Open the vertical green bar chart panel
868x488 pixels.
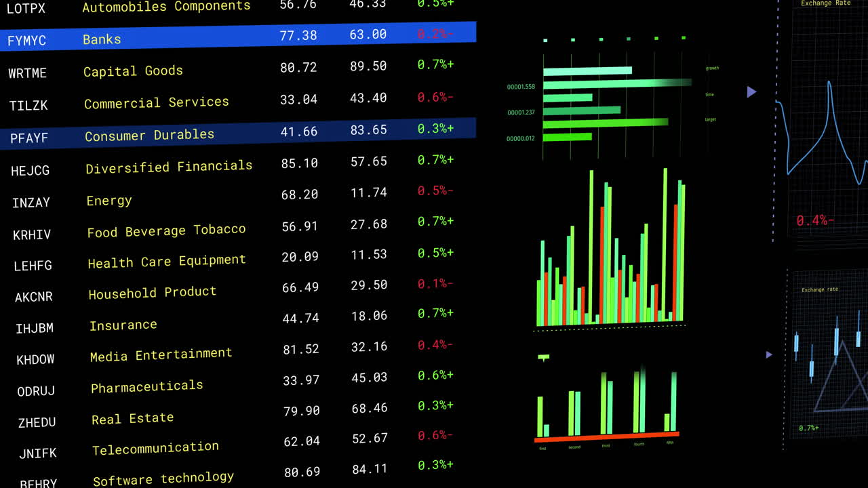610,251
